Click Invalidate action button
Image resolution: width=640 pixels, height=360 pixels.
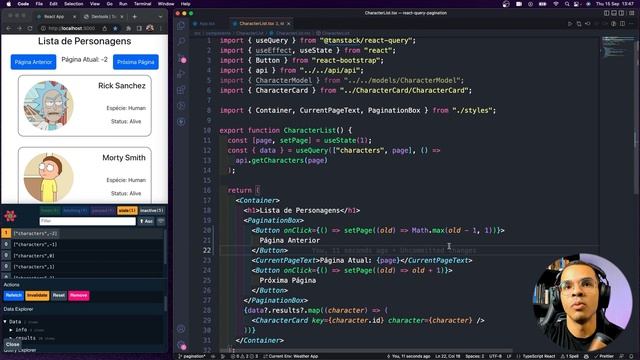click(x=37, y=296)
